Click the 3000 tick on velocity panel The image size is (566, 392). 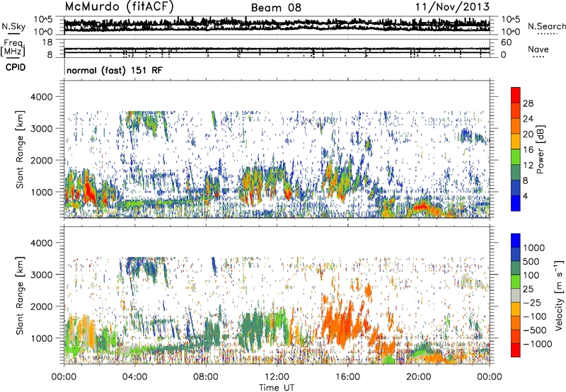click(43, 275)
